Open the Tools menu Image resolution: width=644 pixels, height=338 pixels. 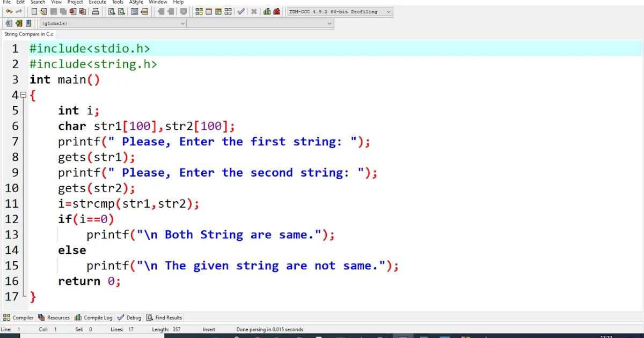(x=118, y=2)
